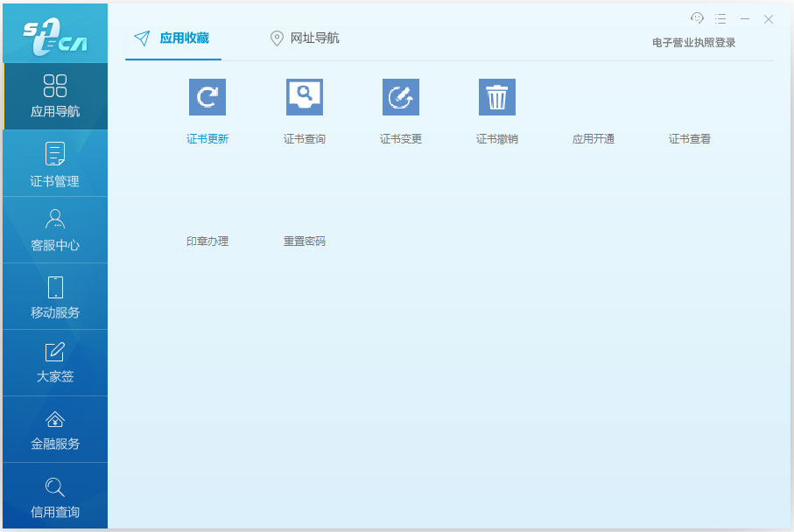Open the 印章办理 item
The height and width of the screenshot is (532, 794).
pos(207,241)
